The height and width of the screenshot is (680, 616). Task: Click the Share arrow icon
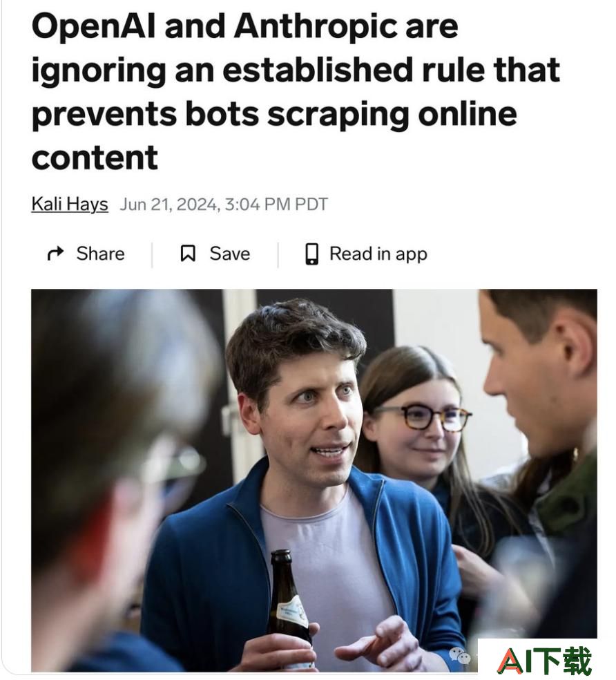(55, 253)
